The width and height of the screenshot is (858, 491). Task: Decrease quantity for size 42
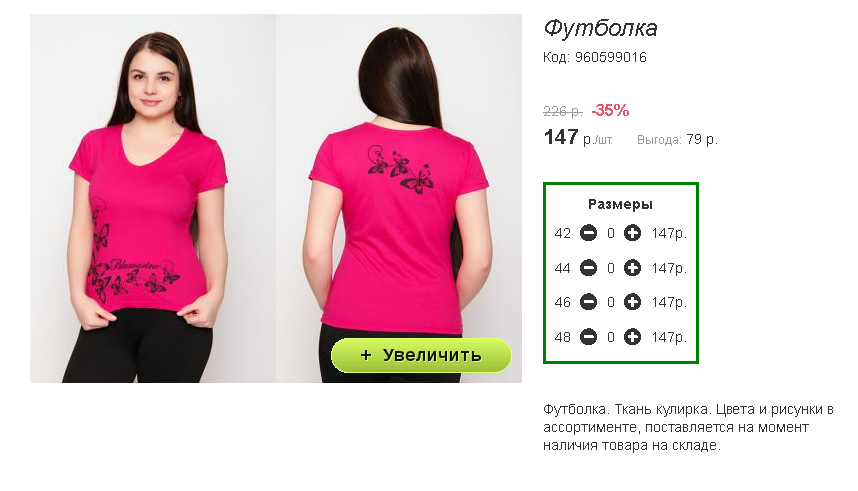click(588, 233)
